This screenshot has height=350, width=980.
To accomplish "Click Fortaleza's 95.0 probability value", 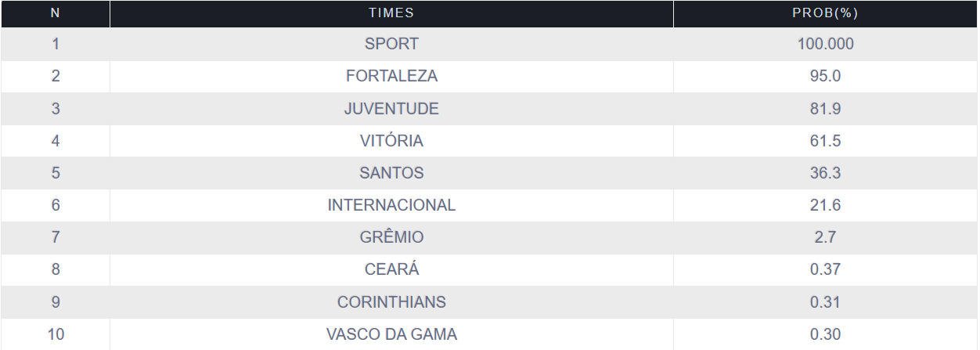I will [825, 76].
